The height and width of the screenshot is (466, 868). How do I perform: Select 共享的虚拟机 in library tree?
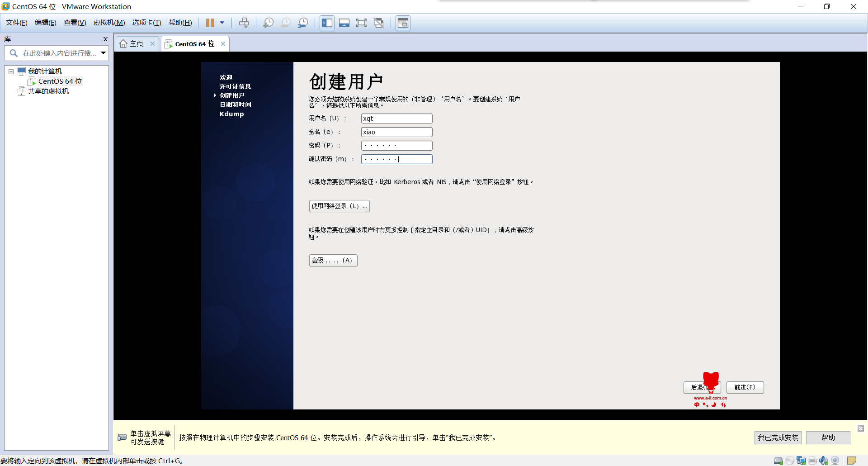(x=48, y=91)
